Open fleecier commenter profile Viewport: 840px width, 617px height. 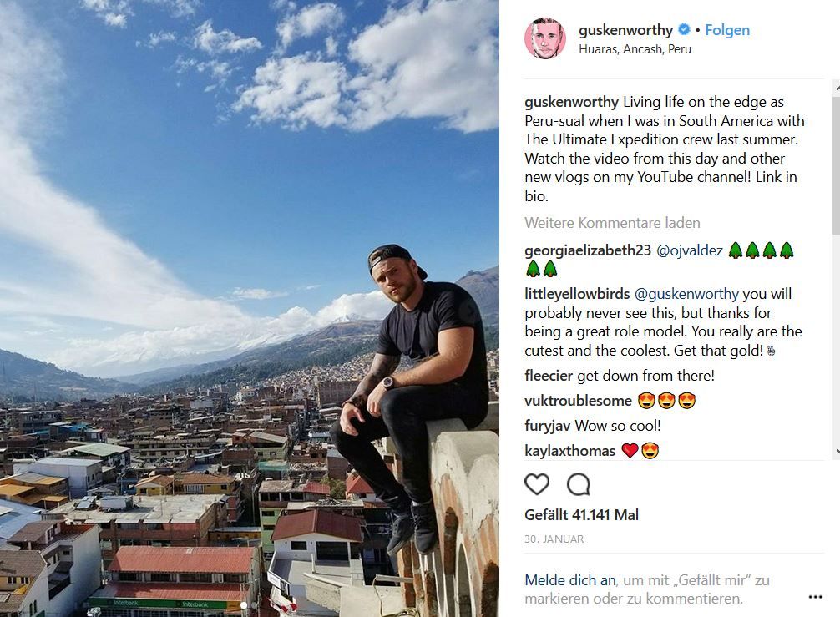549,376
